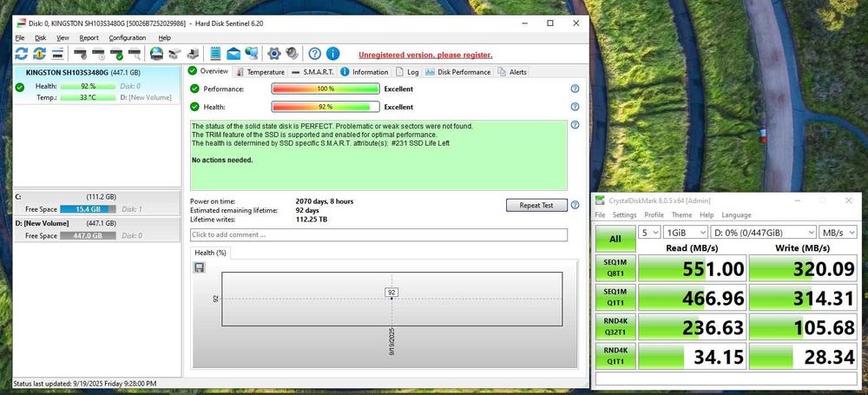Click the C: free space 15.4 GB bar

coord(88,209)
